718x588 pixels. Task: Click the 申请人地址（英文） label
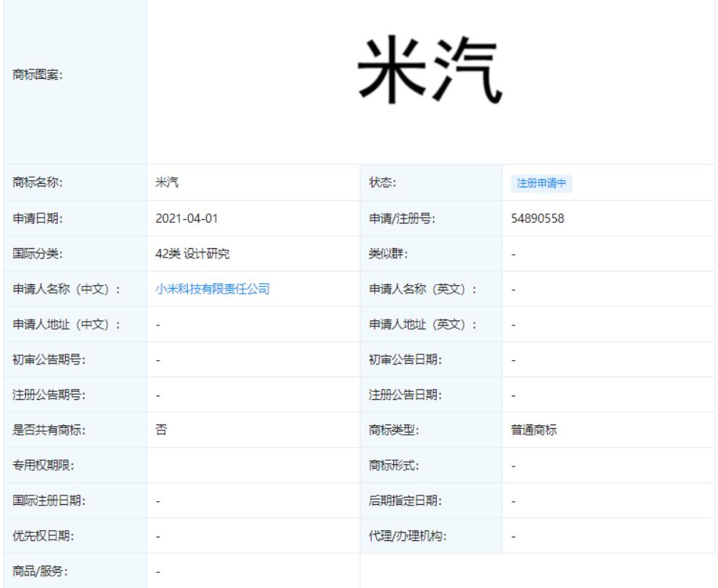point(423,324)
